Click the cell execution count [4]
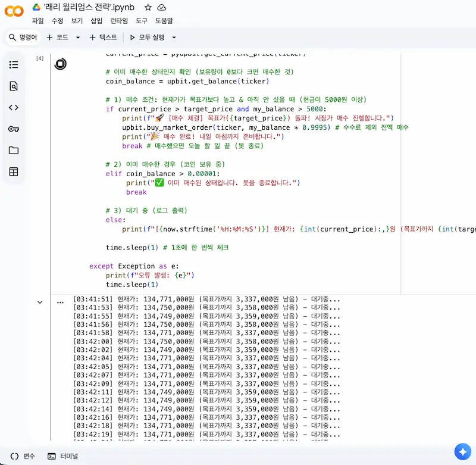 (x=40, y=58)
